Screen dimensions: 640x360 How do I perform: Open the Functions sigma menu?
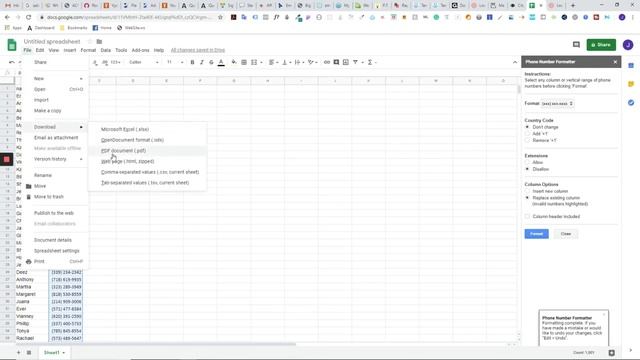(371, 62)
